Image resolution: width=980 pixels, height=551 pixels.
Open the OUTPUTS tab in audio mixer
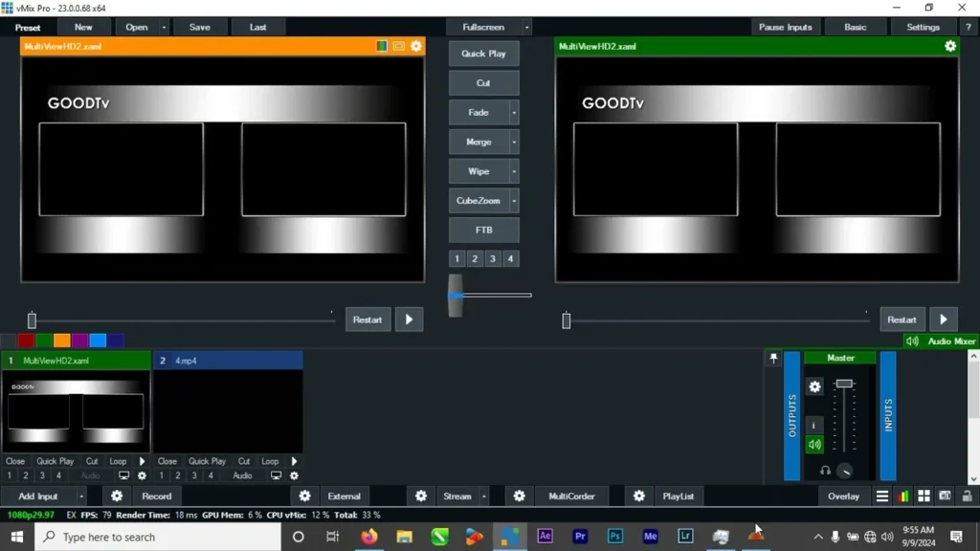[791, 415]
